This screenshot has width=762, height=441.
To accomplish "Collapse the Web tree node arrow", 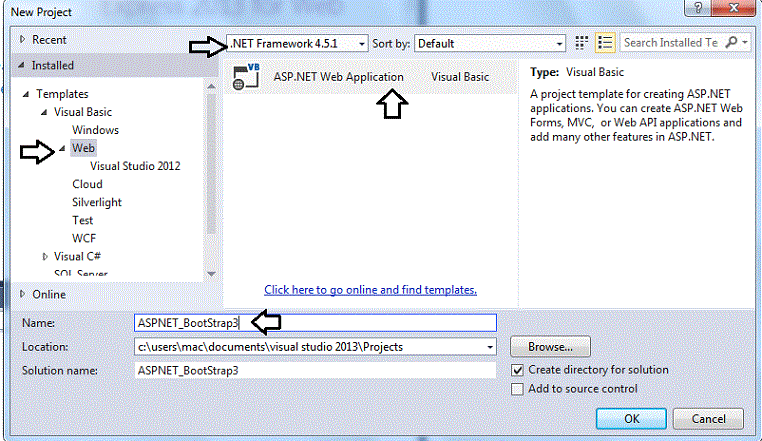I will tap(62, 148).
